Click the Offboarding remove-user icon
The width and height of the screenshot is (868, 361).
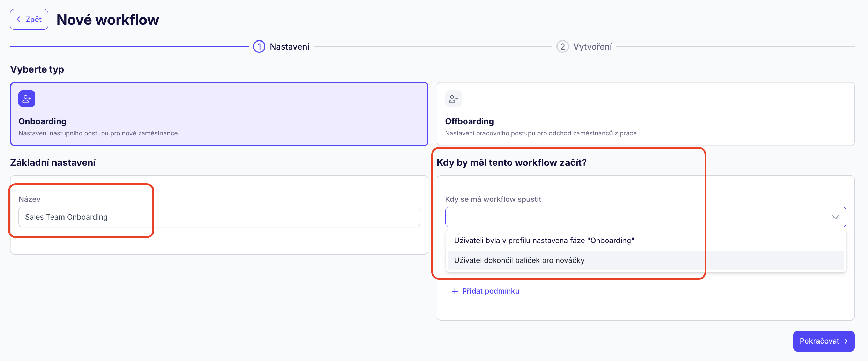coord(453,99)
